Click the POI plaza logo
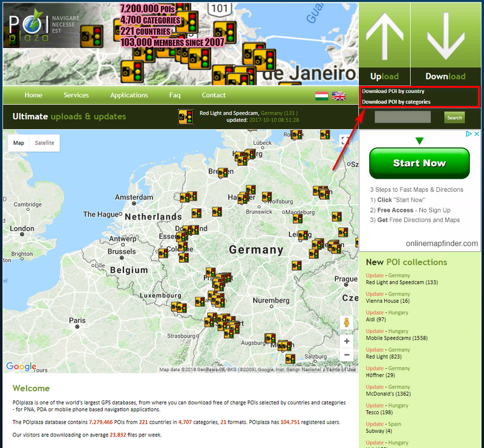The width and height of the screenshot is (484, 448). pyautogui.click(x=28, y=26)
